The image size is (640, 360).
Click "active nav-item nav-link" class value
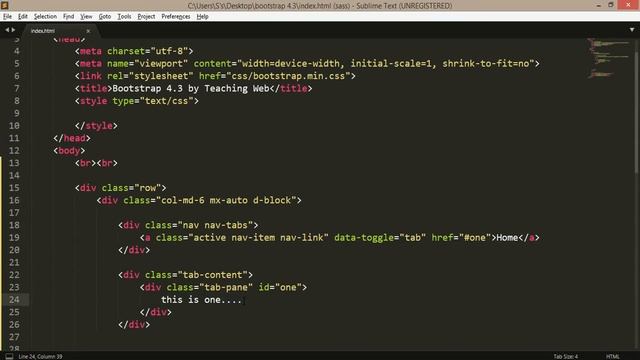click(x=258, y=238)
